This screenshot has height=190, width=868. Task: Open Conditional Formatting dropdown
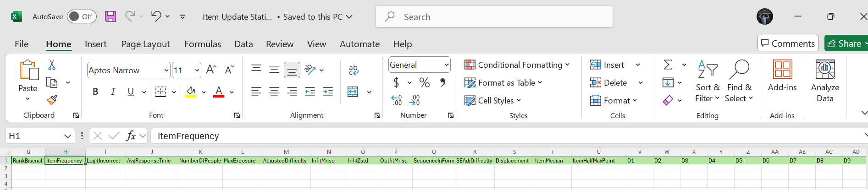pyautogui.click(x=517, y=65)
